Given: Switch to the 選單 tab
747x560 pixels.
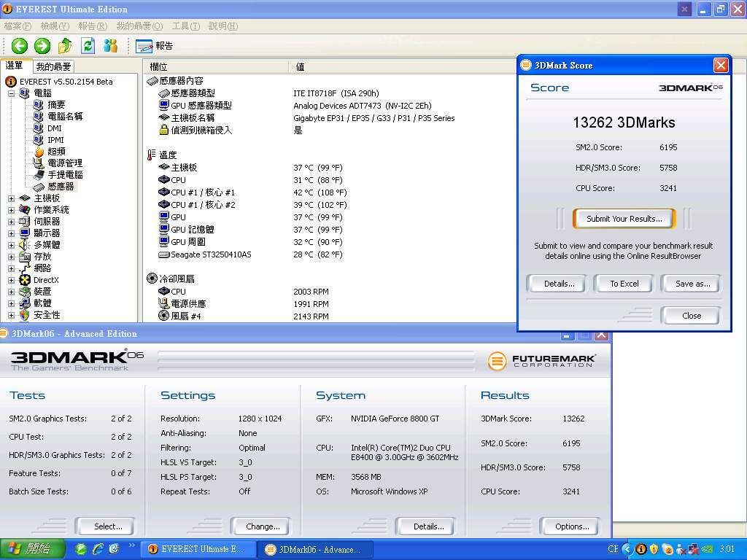Looking at the screenshot, I should coord(15,66).
